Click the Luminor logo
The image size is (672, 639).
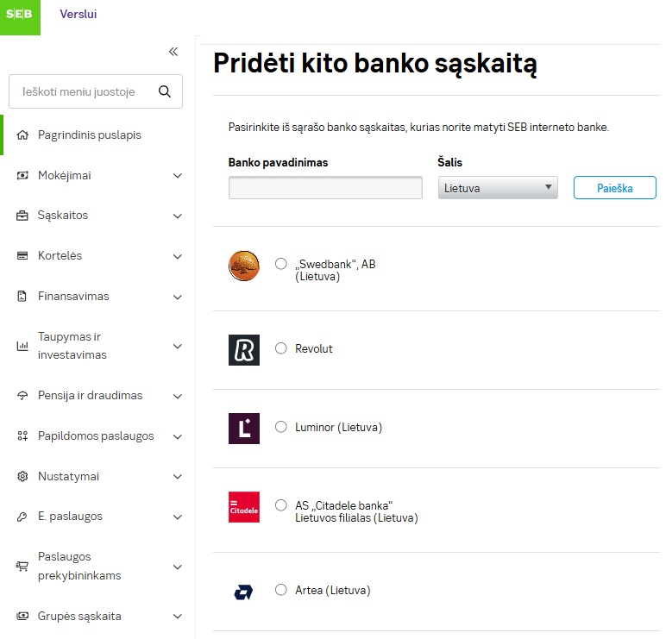point(244,429)
